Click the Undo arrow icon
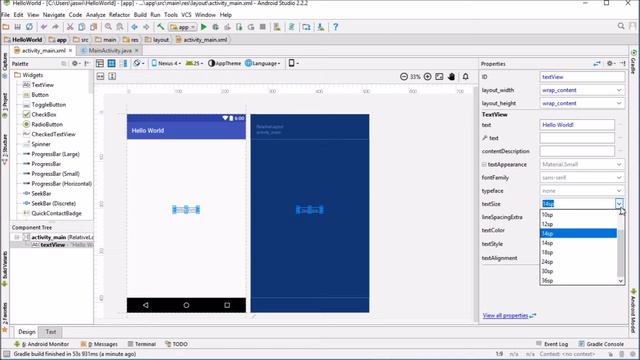640x360 pixels. click(44, 27)
